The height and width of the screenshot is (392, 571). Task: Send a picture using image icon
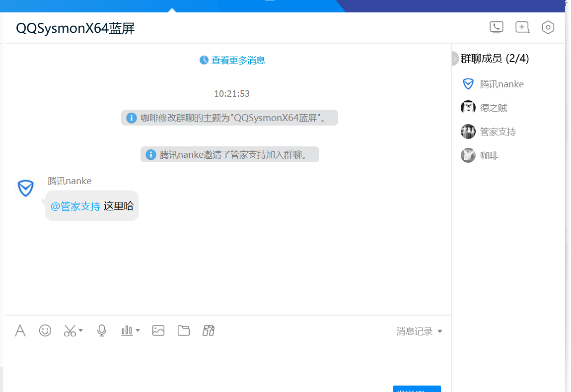coord(158,330)
